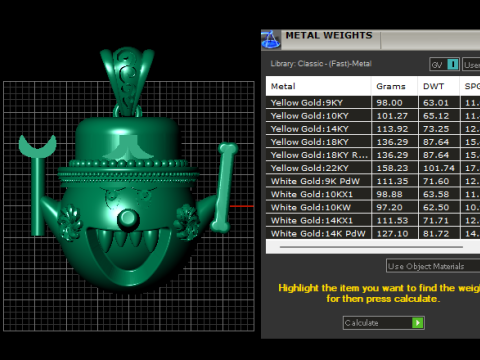Click the 63.58 DWT value

click(x=436, y=194)
